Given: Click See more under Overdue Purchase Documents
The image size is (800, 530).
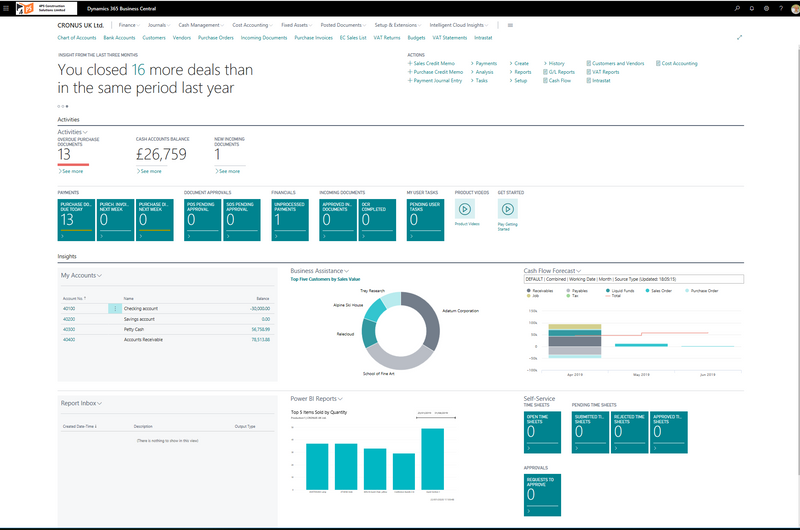Looking at the screenshot, I should tap(71, 171).
